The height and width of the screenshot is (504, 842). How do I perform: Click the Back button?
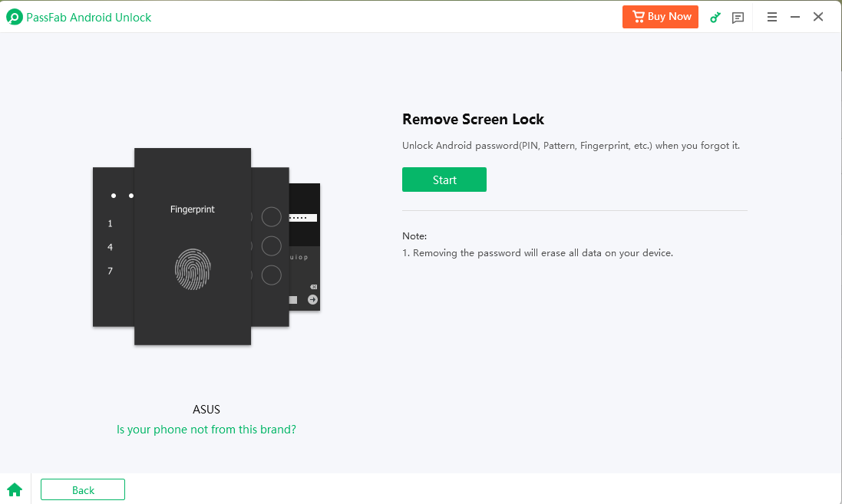point(83,489)
